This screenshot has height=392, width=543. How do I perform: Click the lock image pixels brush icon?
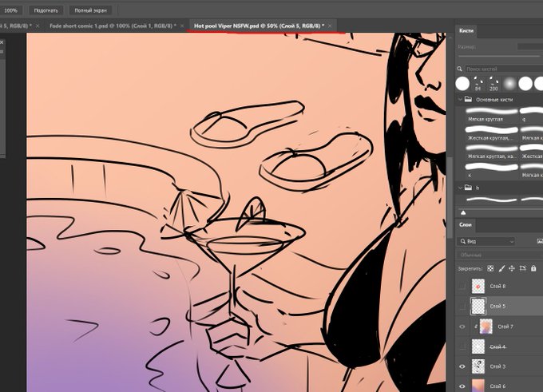[x=501, y=268]
